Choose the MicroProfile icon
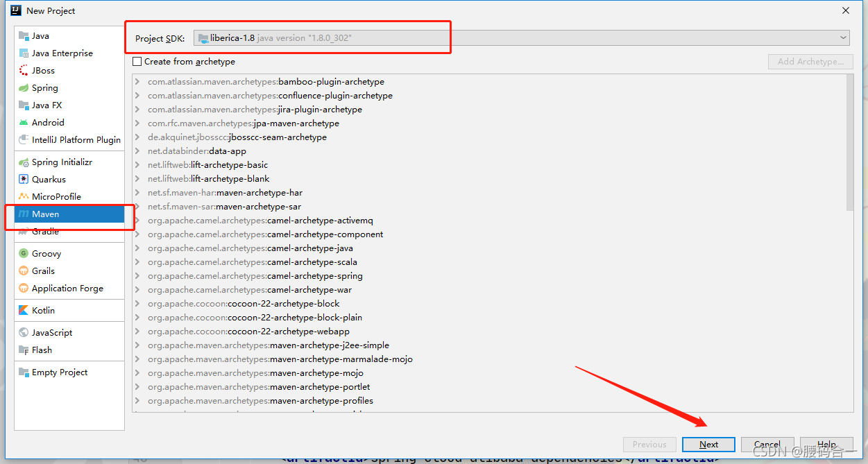The width and height of the screenshot is (868, 464). tap(24, 197)
